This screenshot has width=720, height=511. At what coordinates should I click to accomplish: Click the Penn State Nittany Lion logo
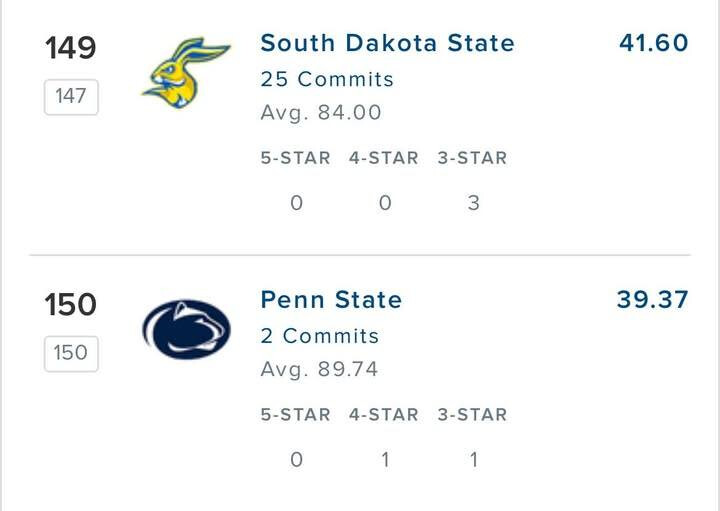point(186,330)
